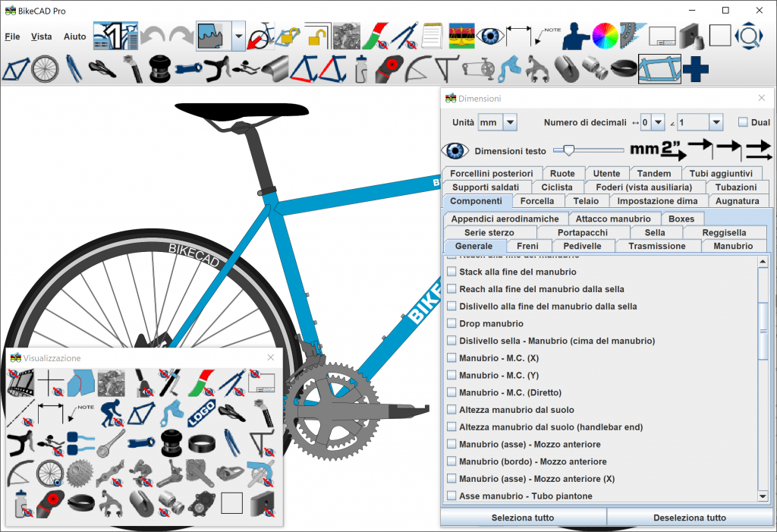Click the Dimensioni testo slider
Screen dimensions: 777x532
[x=568, y=150]
